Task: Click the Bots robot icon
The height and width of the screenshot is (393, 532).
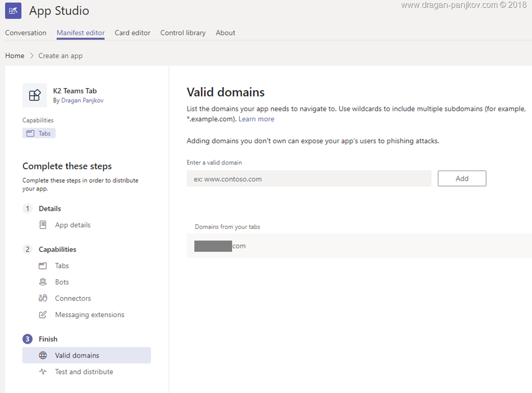Action: tap(43, 282)
